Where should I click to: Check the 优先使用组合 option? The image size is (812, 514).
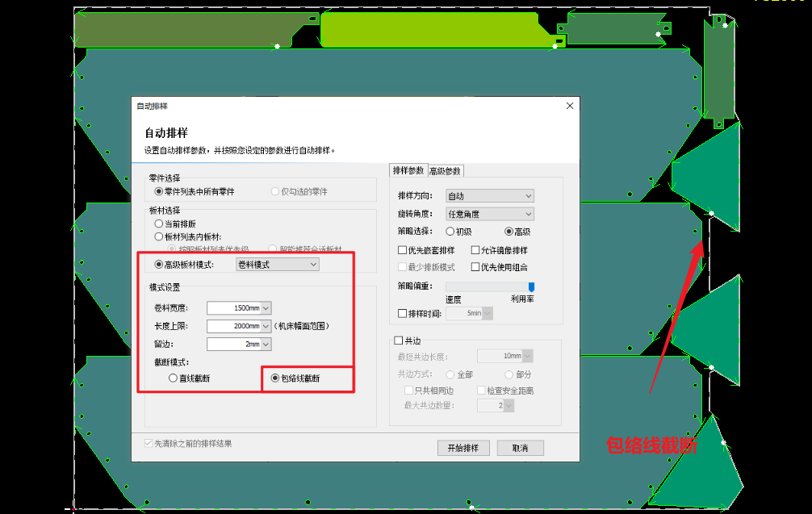475,267
